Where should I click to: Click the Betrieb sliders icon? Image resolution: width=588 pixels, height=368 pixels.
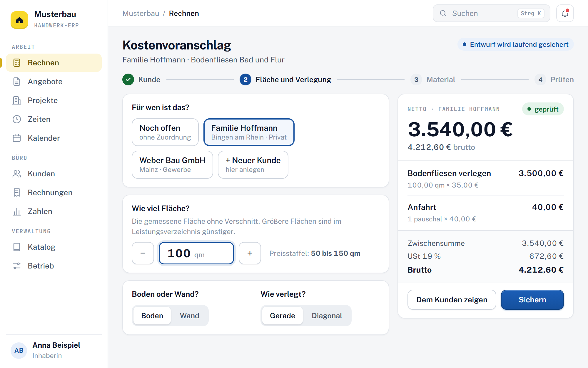[x=17, y=266]
